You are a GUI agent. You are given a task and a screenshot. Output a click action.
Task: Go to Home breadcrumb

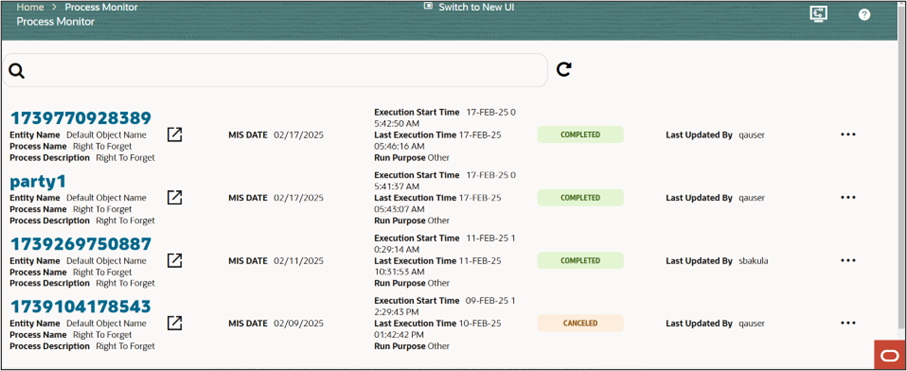pos(30,8)
